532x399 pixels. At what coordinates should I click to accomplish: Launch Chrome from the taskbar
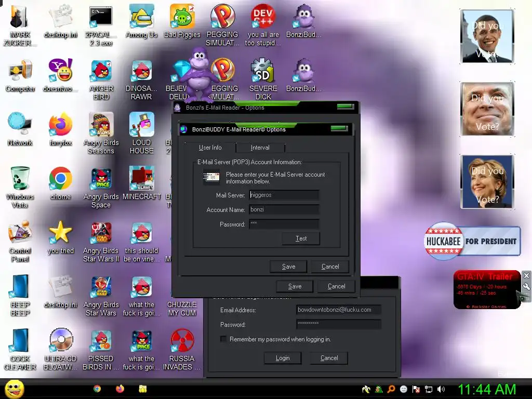[x=97, y=389]
